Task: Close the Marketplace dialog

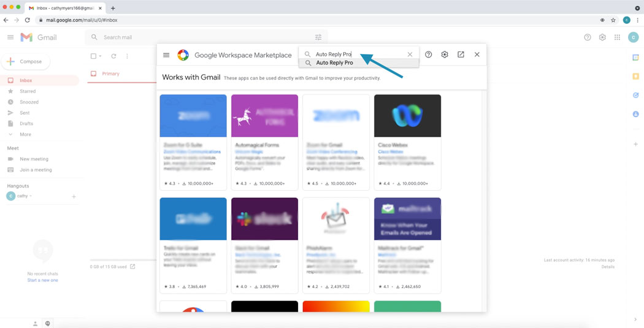Action: tap(477, 55)
